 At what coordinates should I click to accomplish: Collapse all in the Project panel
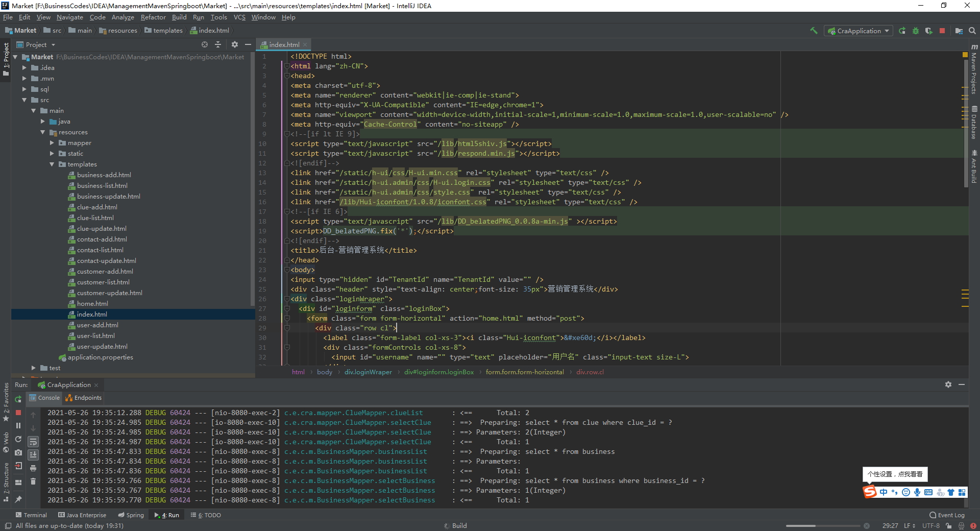tap(218, 44)
